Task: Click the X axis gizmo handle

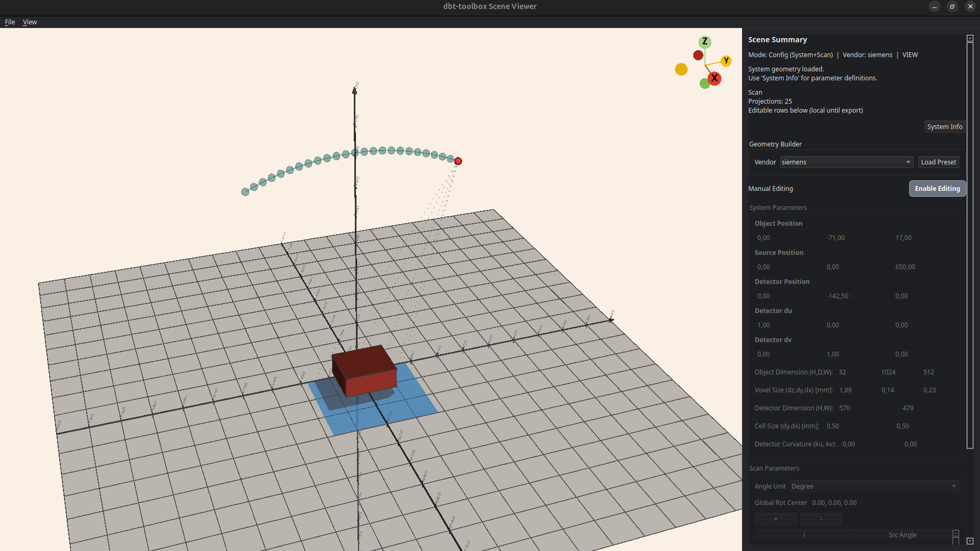Action: (715, 78)
